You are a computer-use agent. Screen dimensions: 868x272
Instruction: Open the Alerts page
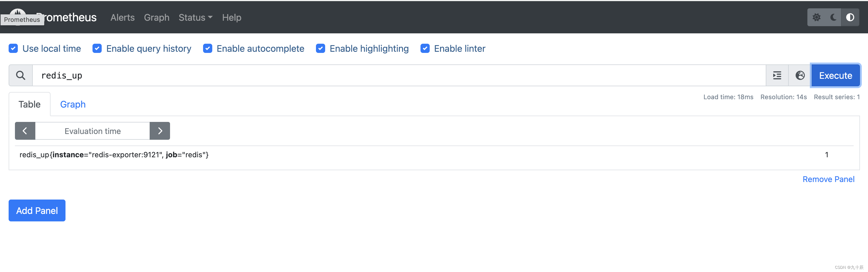click(122, 17)
